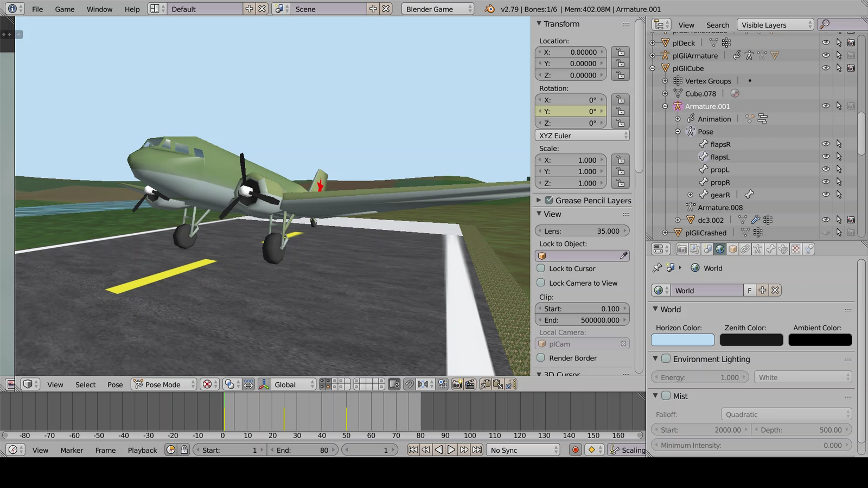The height and width of the screenshot is (488, 868).
Task: Open the Object properties tab (cube icon)
Action: [x=732, y=249]
